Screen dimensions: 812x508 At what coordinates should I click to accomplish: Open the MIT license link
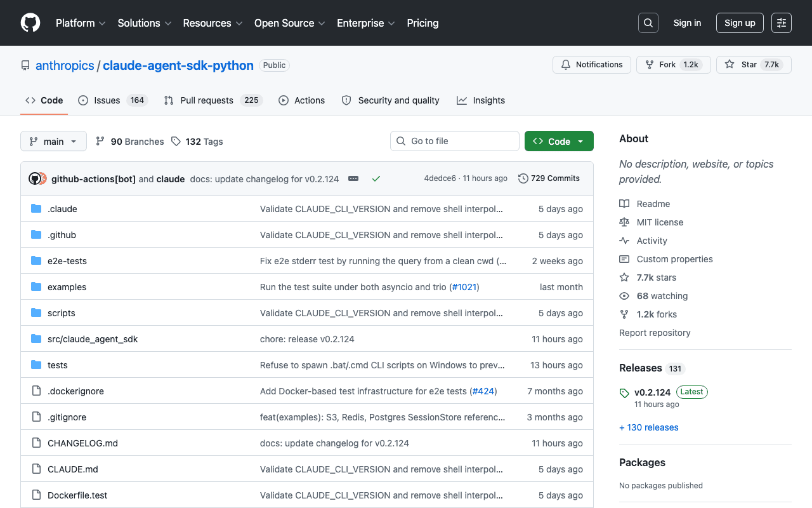[651, 222]
